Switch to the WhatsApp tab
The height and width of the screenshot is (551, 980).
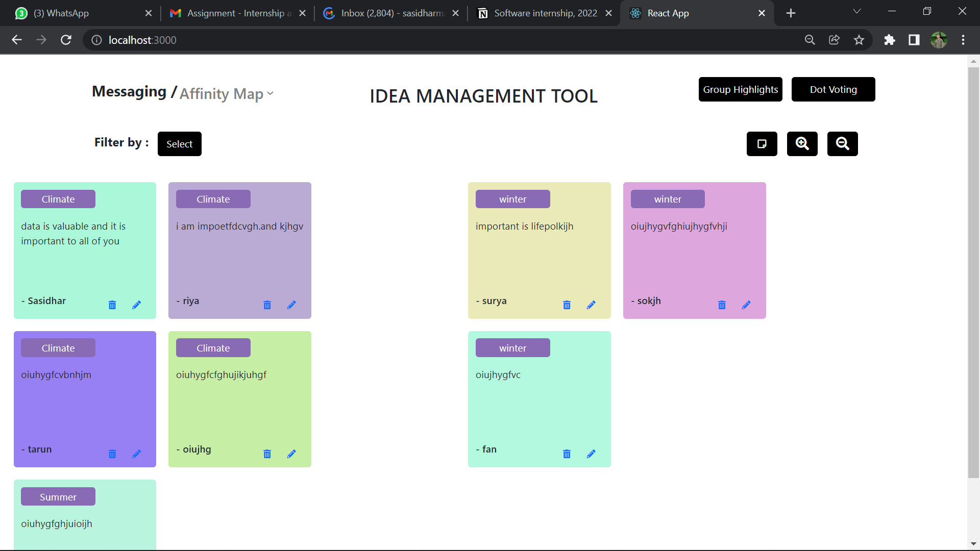(84, 13)
